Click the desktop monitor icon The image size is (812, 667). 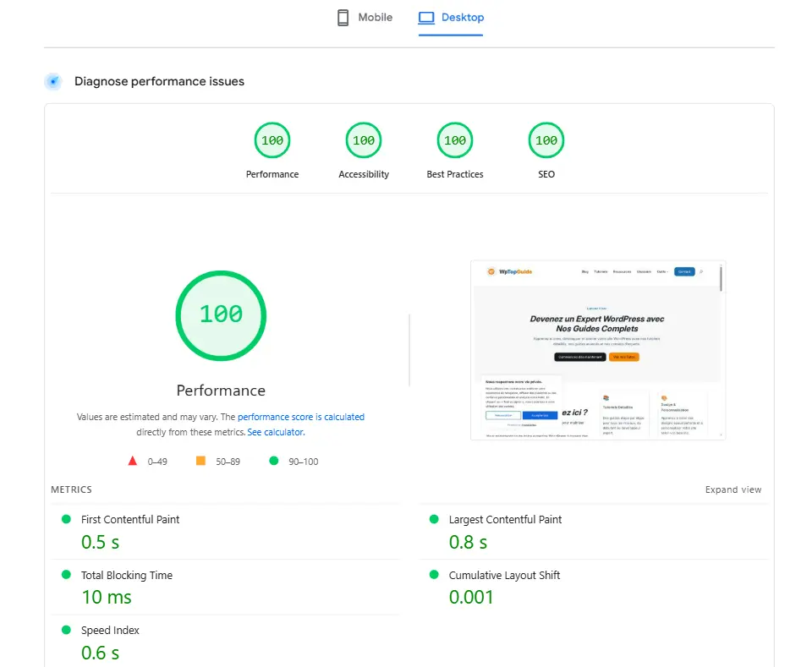click(426, 18)
